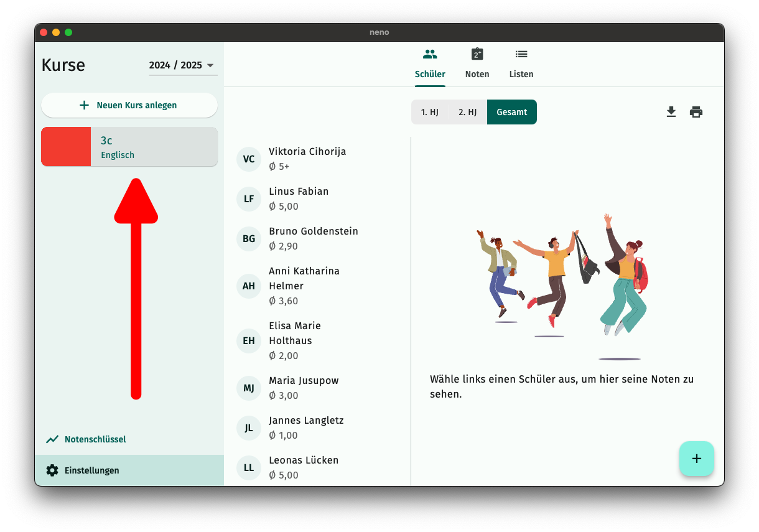Click the MJ avatar badge
This screenshot has width=759, height=532.
[x=249, y=388]
